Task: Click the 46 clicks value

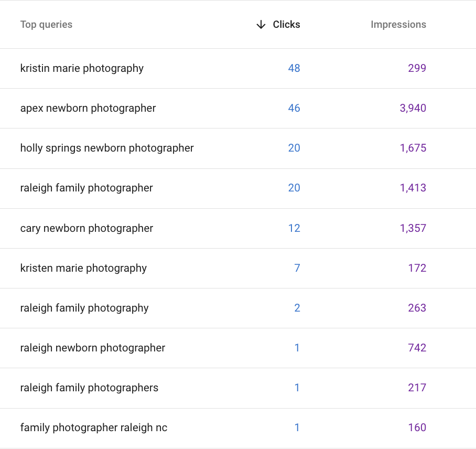Action: pos(294,108)
